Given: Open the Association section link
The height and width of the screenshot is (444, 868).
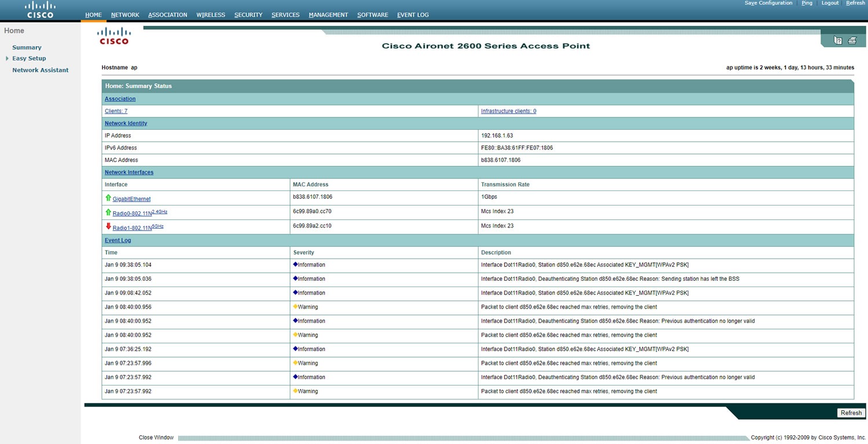Looking at the screenshot, I should [120, 99].
